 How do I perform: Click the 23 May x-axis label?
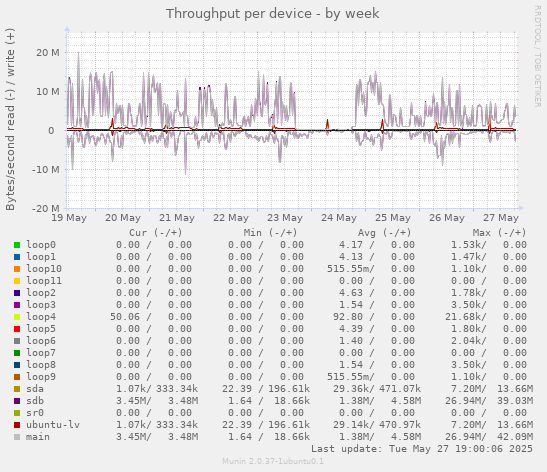[x=285, y=218]
